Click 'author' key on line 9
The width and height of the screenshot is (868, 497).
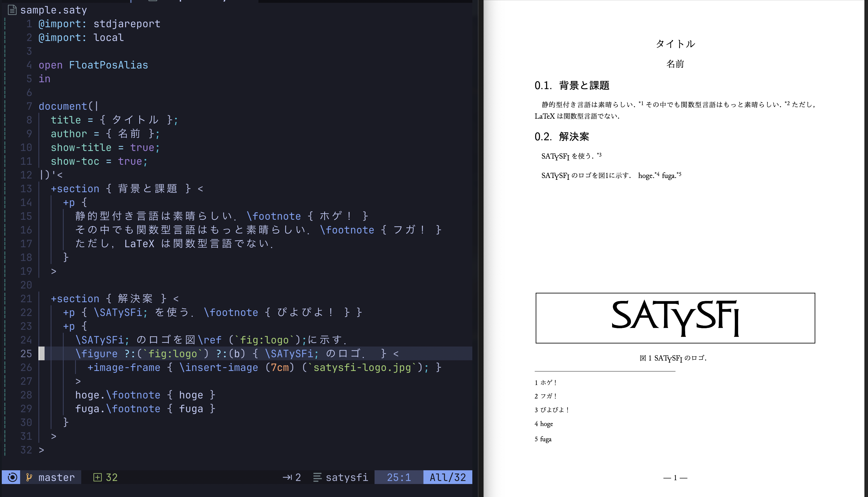tap(68, 133)
